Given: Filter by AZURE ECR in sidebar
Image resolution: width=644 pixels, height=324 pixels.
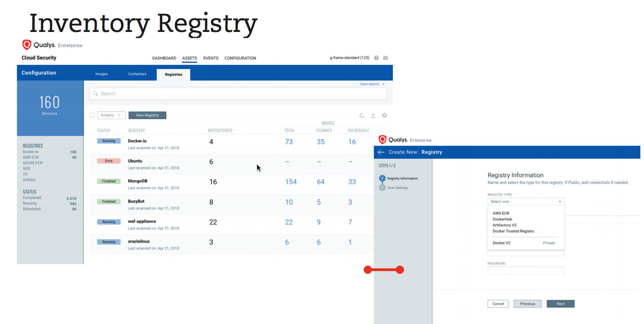Looking at the screenshot, I should [x=32, y=163].
